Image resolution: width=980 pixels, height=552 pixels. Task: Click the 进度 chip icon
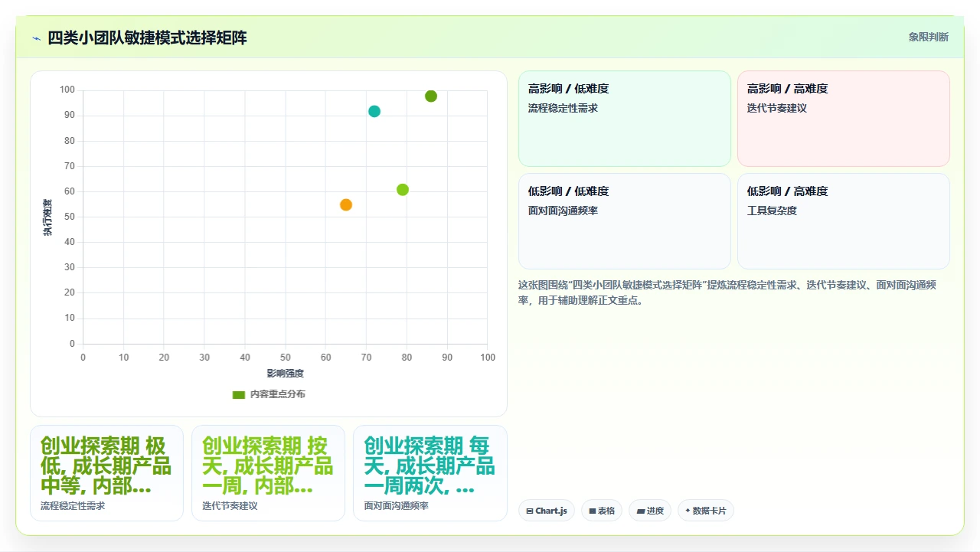(x=640, y=511)
